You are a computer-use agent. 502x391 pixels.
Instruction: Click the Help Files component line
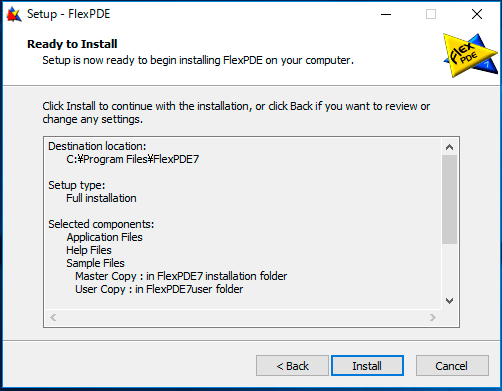[89, 250]
